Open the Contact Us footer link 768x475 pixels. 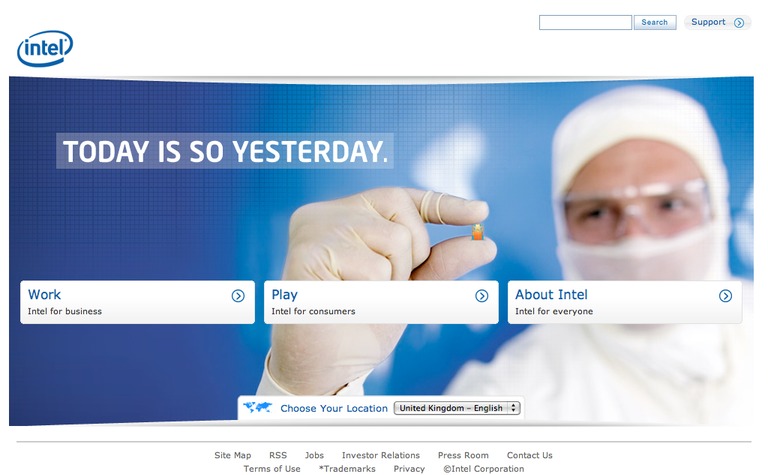pyautogui.click(x=529, y=455)
